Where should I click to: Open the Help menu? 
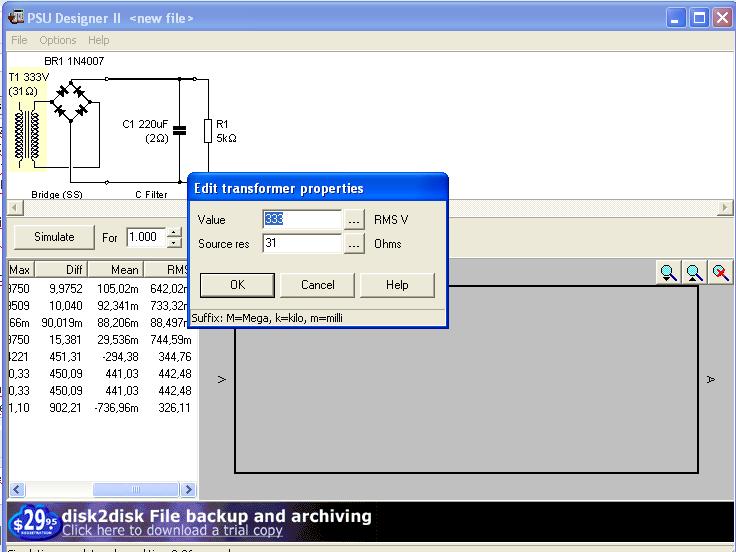coord(98,40)
